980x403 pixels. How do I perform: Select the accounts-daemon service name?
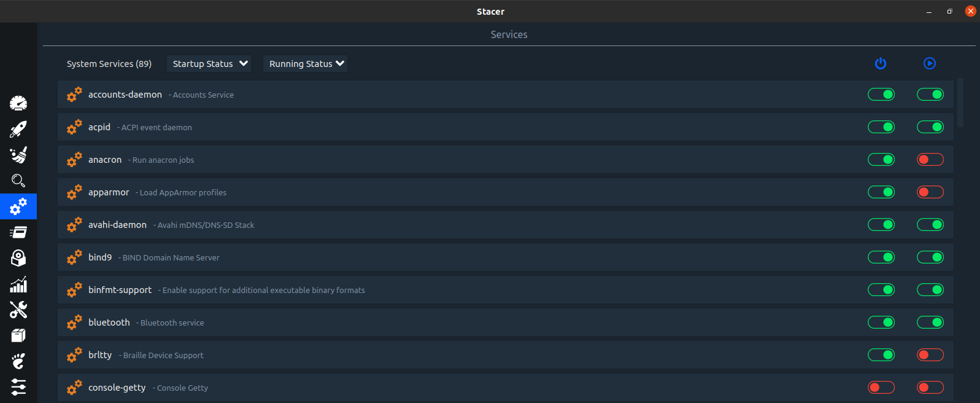click(x=125, y=95)
